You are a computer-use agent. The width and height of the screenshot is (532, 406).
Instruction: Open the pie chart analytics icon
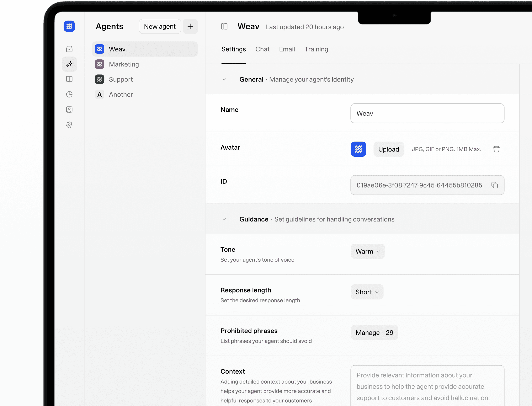click(69, 94)
